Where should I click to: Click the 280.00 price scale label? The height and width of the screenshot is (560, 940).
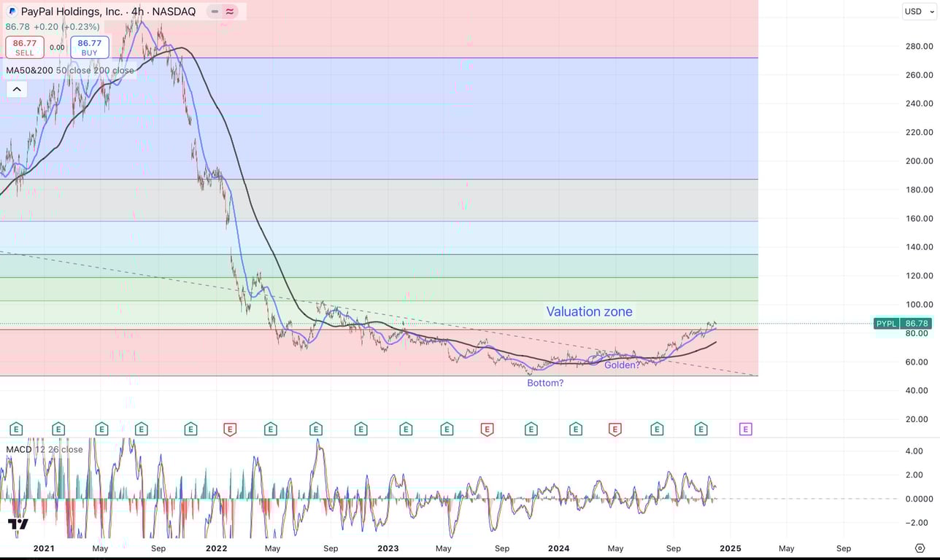[919, 46]
